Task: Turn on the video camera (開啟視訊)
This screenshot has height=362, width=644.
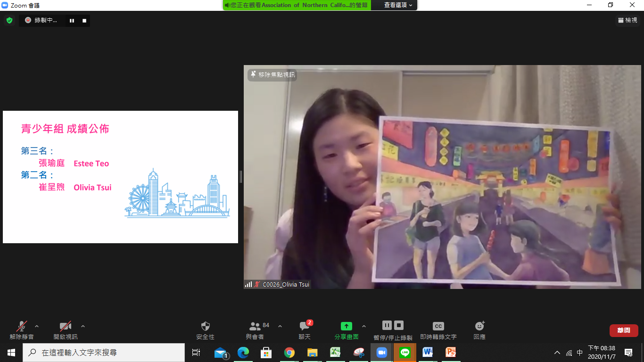Action: coord(66,326)
